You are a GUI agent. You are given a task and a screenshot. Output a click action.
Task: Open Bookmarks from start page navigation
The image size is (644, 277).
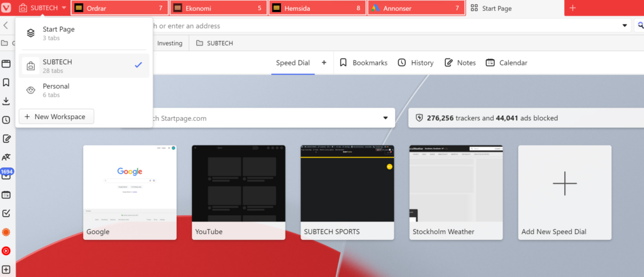[364, 63]
